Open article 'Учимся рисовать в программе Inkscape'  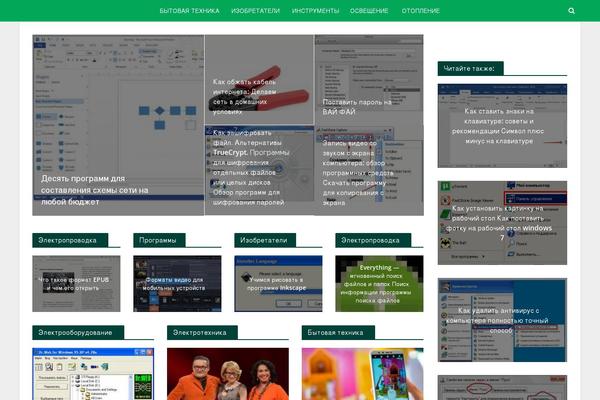click(x=278, y=284)
